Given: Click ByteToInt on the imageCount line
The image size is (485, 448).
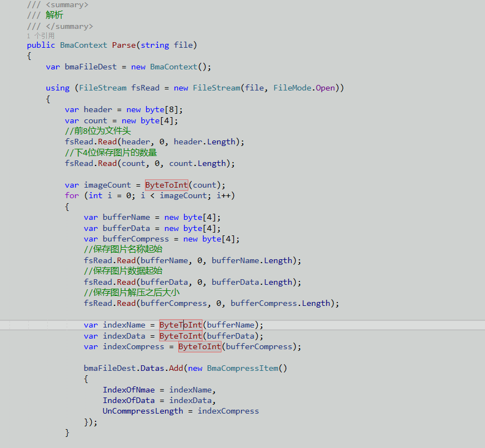Looking at the screenshot, I should [x=167, y=185].
